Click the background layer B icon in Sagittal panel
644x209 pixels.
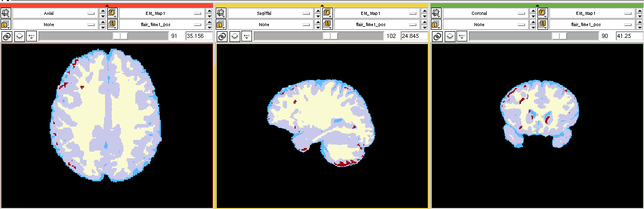coord(327,24)
